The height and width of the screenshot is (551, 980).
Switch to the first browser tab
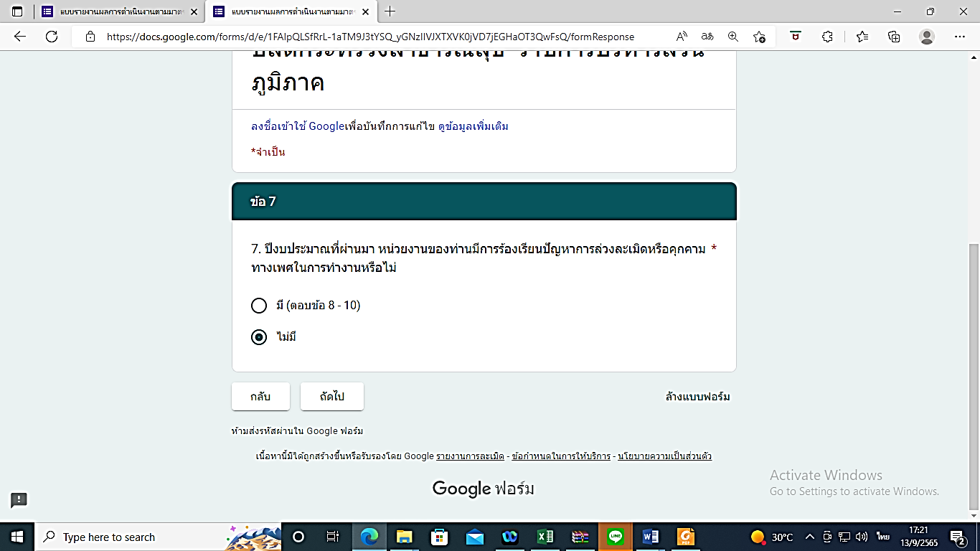[119, 11]
